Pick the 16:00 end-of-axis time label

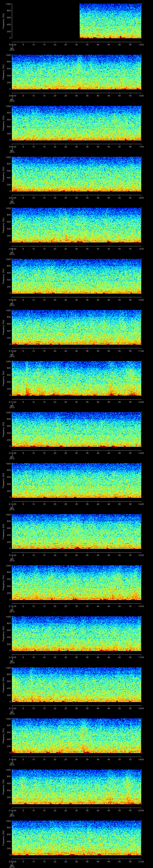coord(141,606)
